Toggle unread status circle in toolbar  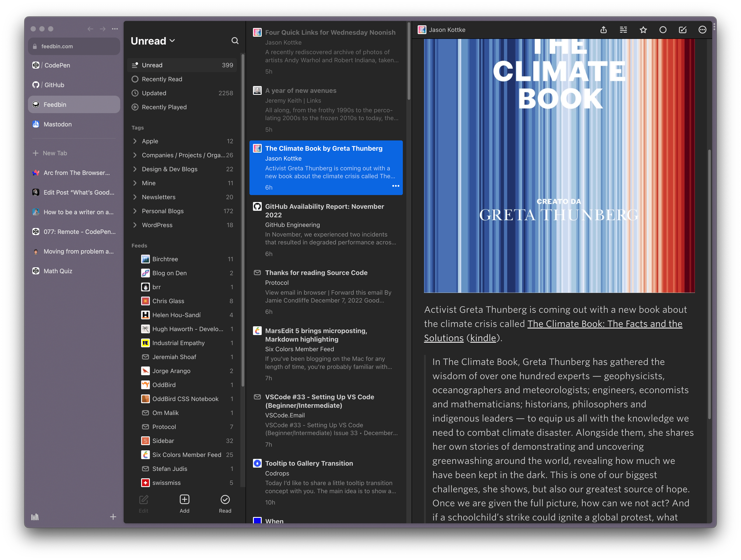click(663, 30)
